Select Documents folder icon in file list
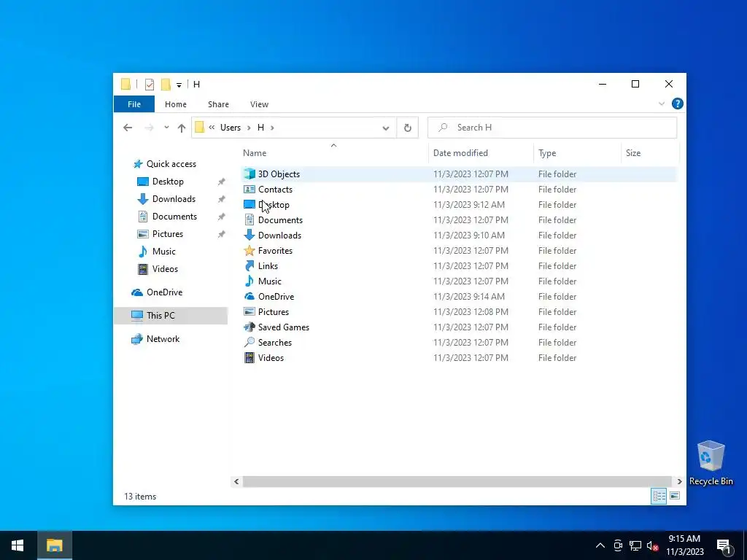This screenshot has width=747, height=560. 249,219
